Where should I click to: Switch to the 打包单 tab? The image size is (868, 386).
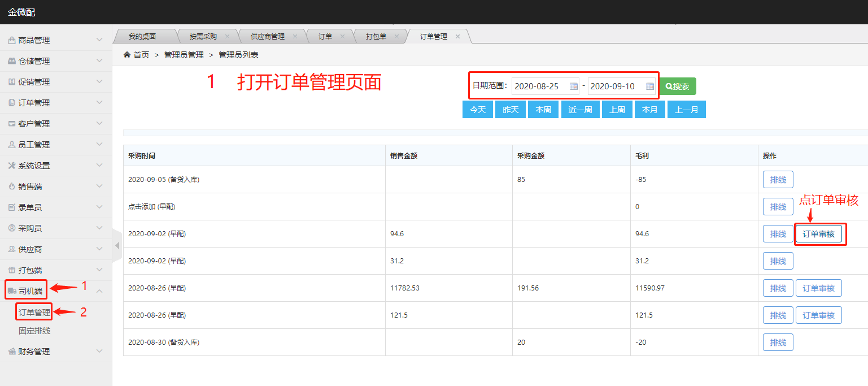(376, 36)
